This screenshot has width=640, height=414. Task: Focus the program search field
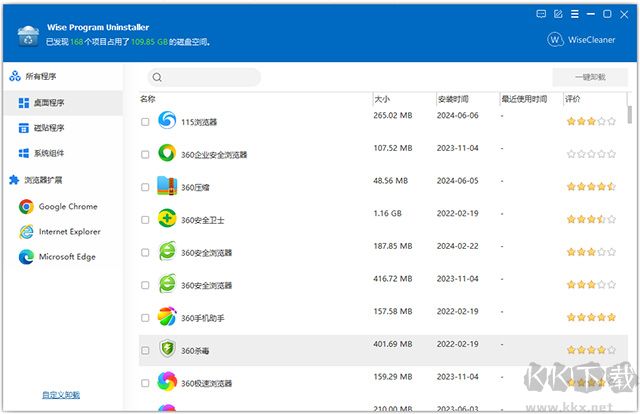click(x=204, y=77)
